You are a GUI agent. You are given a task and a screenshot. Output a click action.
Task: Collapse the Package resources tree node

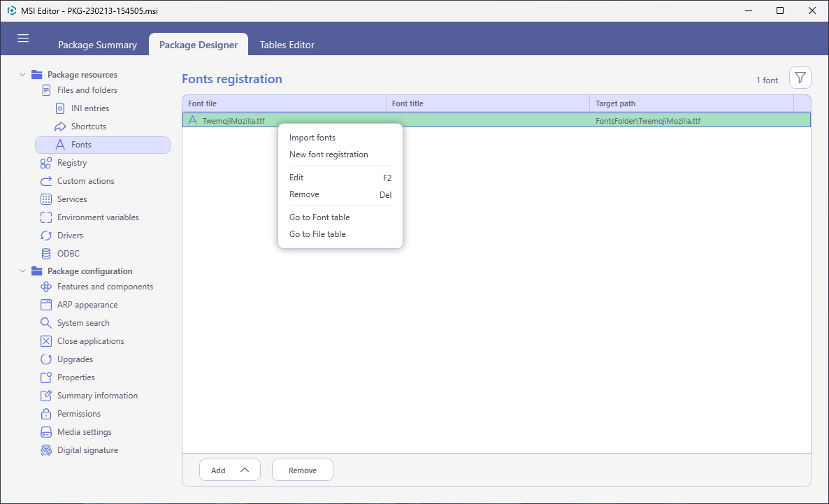click(x=22, y=75)
